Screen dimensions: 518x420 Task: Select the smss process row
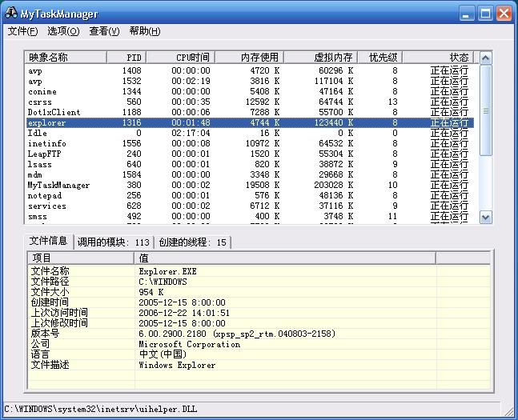click(250, 217)
